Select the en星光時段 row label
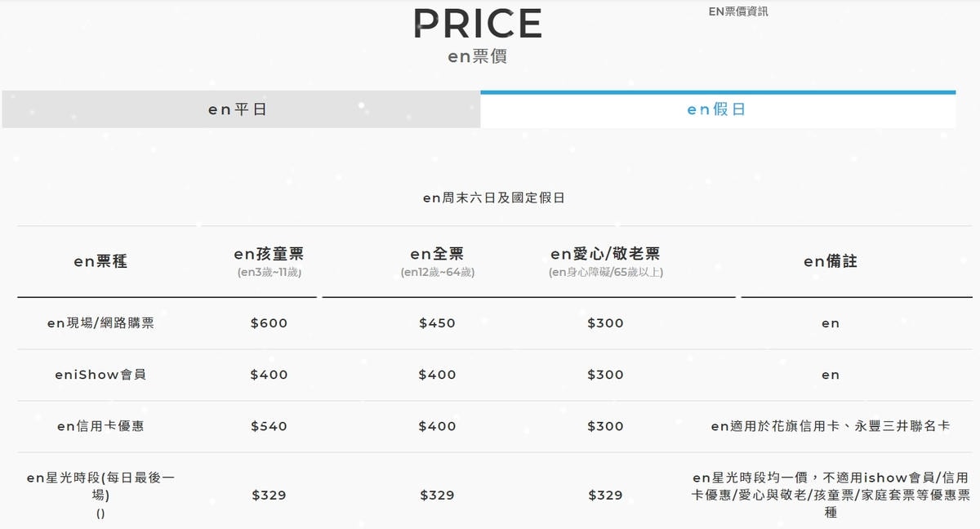The image size is (980, 529). [x=100, y=487]
